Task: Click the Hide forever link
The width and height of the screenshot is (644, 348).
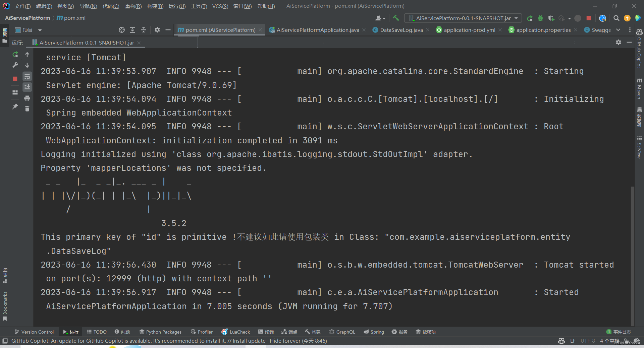Action: click(x=285, y=341)
